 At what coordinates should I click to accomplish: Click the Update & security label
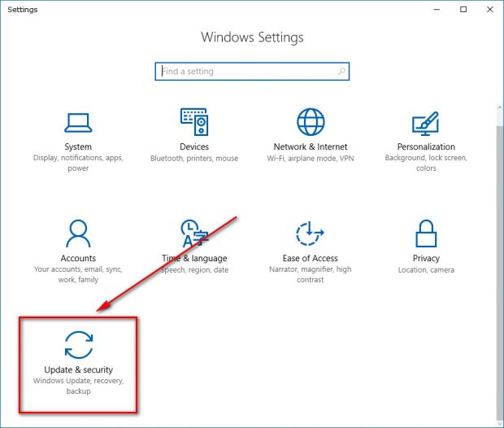[x=78, y=369]
